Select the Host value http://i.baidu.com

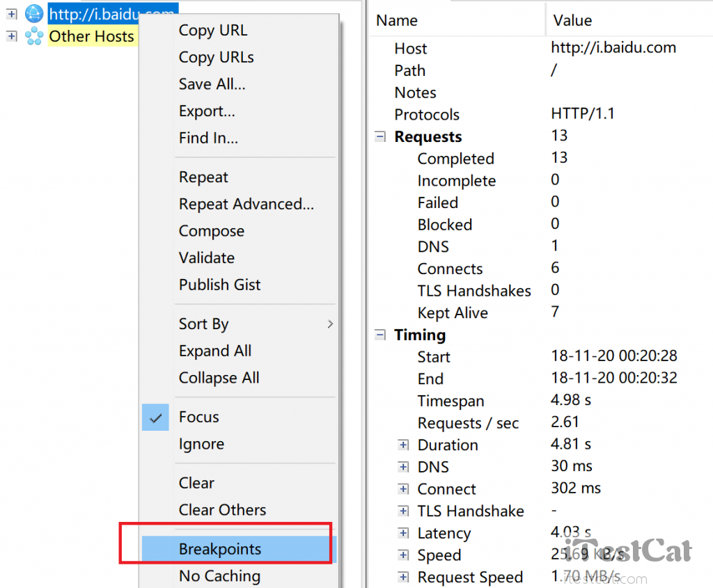pyautogui.click(x=613, y=48)
